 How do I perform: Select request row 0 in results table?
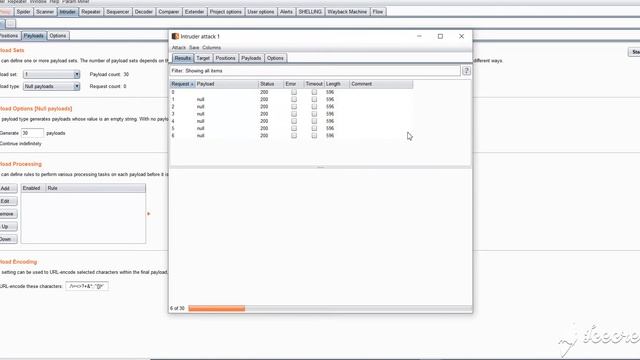[x=291, y=92]
